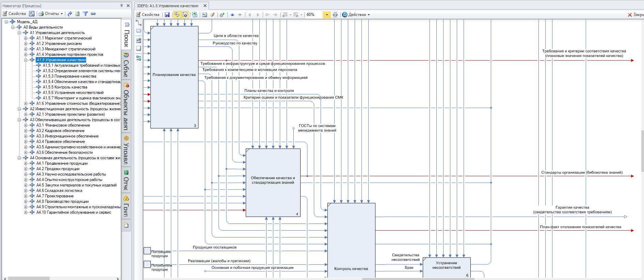Click the chain link icon in Navigator toolbar
Image resolution: width=644 pixels, height=280 pixels.
(93, 14)
